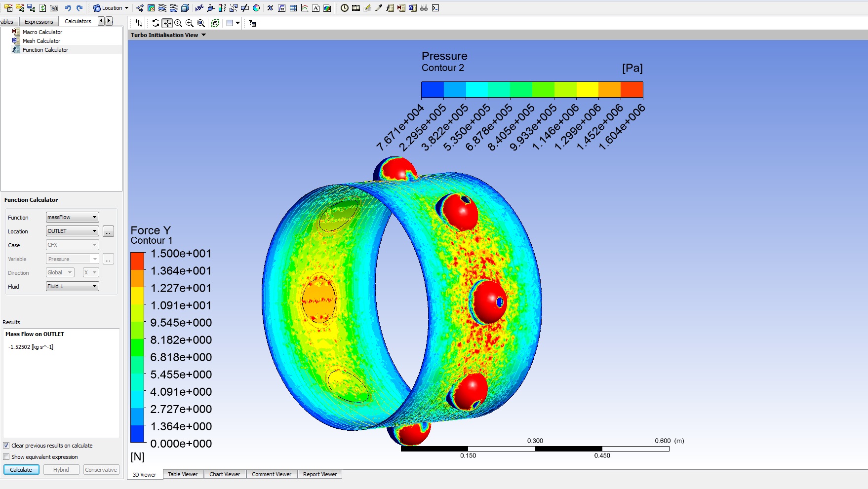868x489 pixels.
Task: Open the Chart Viewer tab
Action: click(224, 474)
